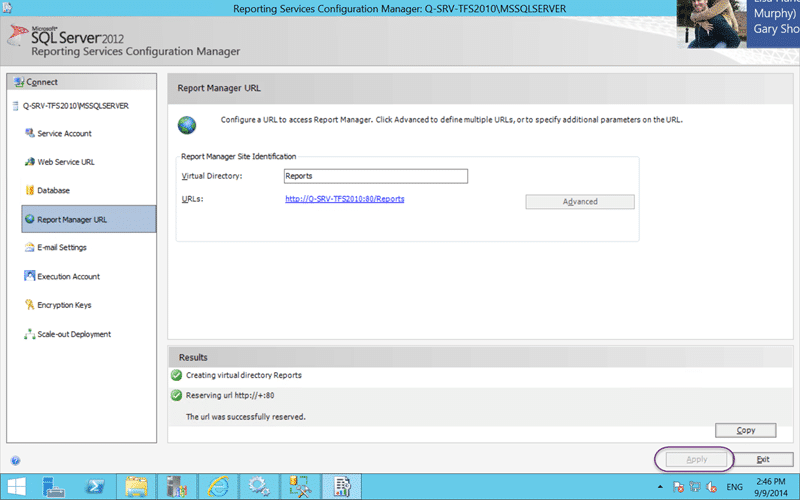Click the Connect button label

pos(42,82)
